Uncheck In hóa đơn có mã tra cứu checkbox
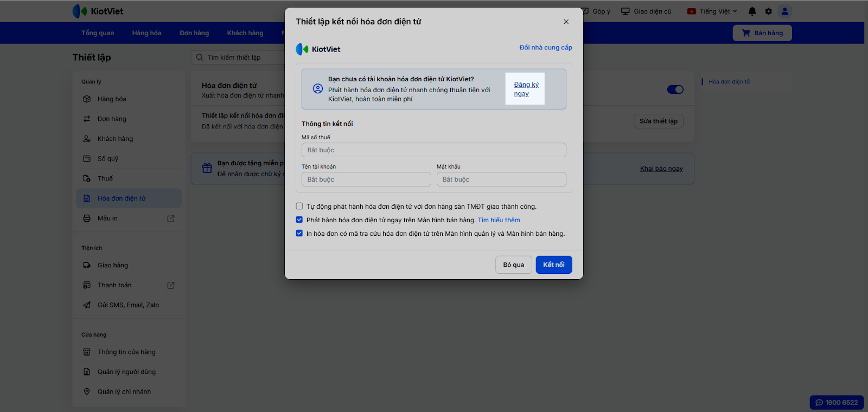The image size is (868, 412). click(x=299, y=233)
